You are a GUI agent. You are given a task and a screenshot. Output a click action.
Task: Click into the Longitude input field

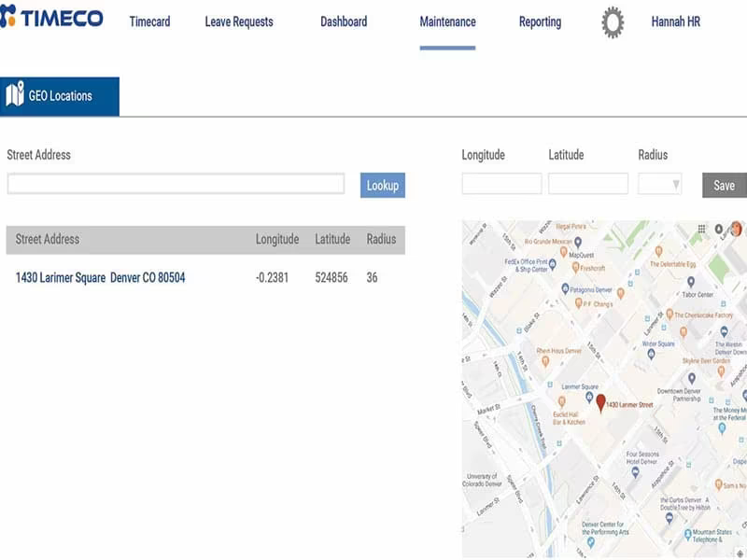[x=501, y=184]
